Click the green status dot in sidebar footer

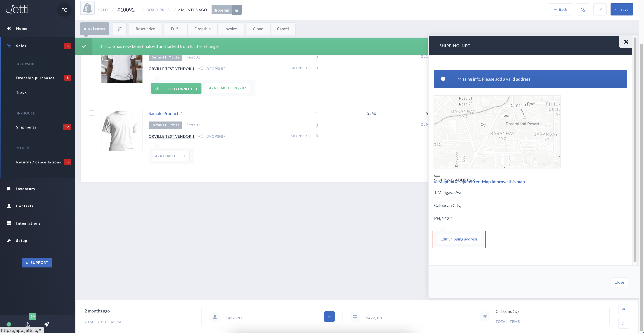(x=9, y=324)
